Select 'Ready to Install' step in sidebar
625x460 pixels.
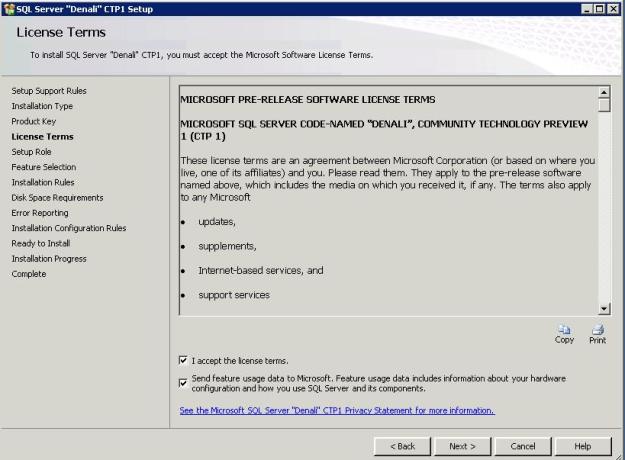pyautogui.click(x=40, y=243)
